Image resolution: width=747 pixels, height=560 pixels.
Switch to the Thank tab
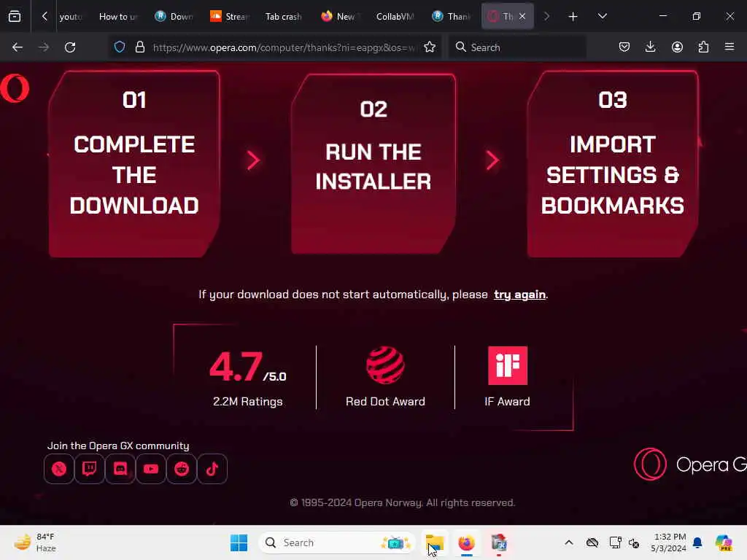tap(452, 17)
